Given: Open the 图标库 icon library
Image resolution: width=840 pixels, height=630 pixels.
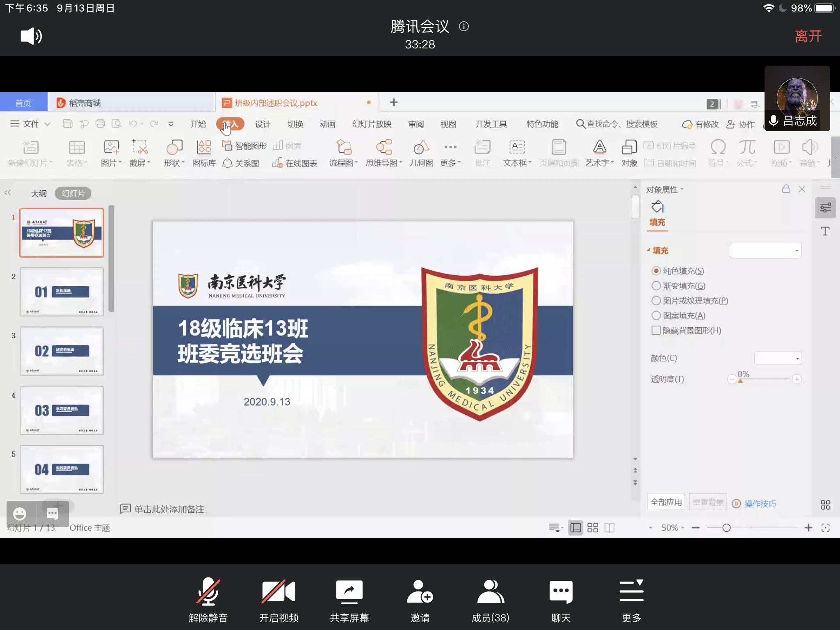Looking at the screenshot, I should pyautogui.click(x=204, y=153).
